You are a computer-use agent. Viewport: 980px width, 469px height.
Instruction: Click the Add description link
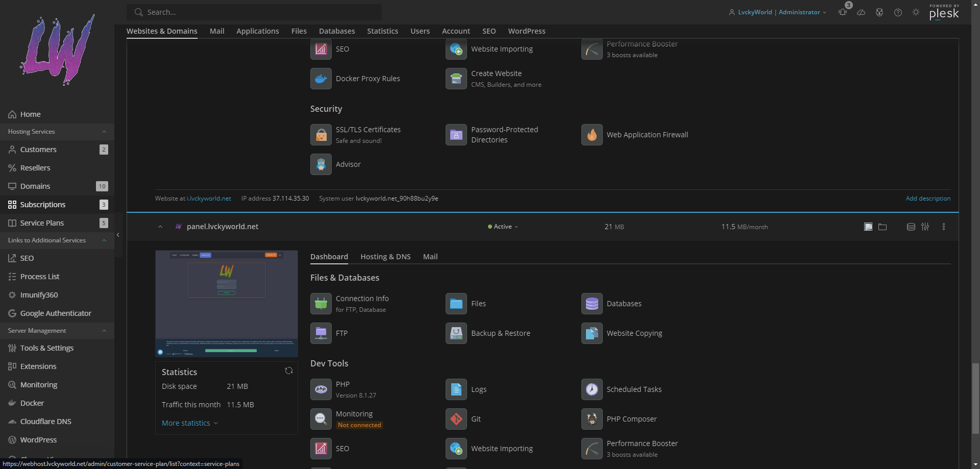coord(928,199)
